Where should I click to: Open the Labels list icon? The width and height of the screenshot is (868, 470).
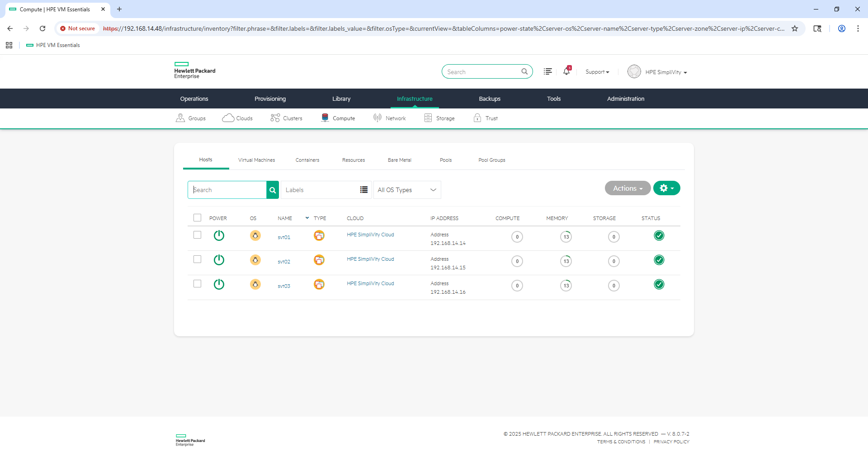tap(363, 190)
